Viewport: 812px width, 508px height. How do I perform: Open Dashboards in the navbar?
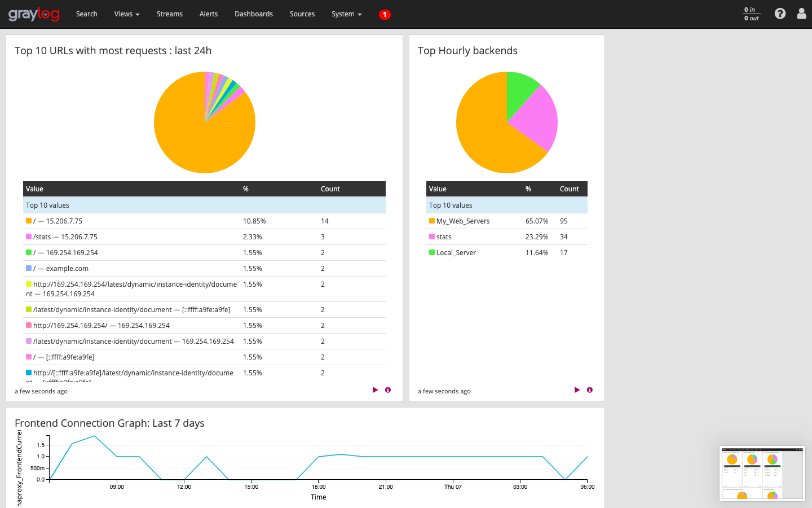point(254,14)
